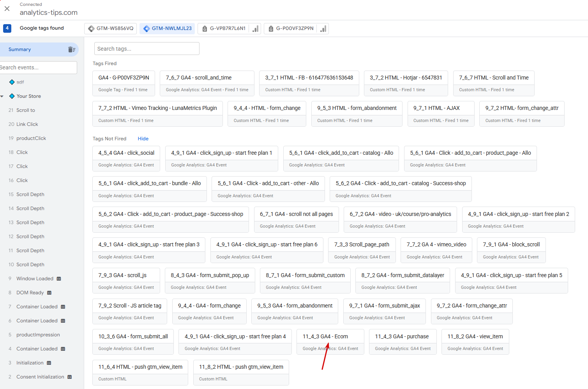Open the 11_4_3 GA4 - Ecom tag card
The height and width of the screenshot is (389, 588).
(330, 342)
